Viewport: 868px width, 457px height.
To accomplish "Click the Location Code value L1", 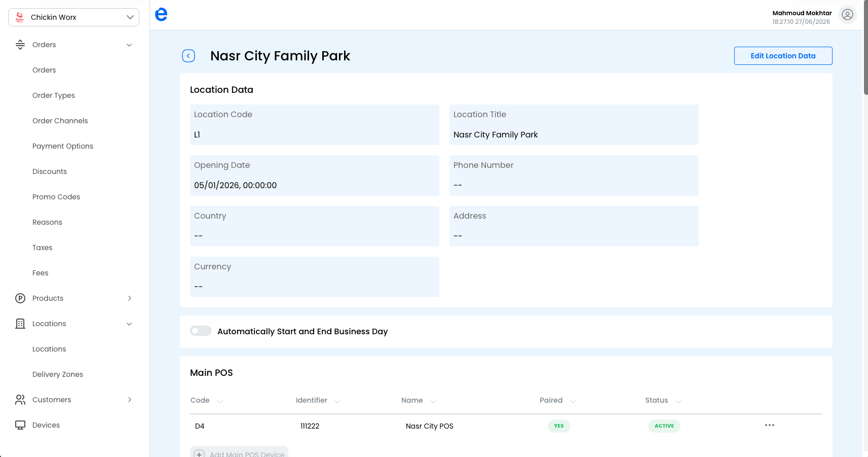I will 197,134.
